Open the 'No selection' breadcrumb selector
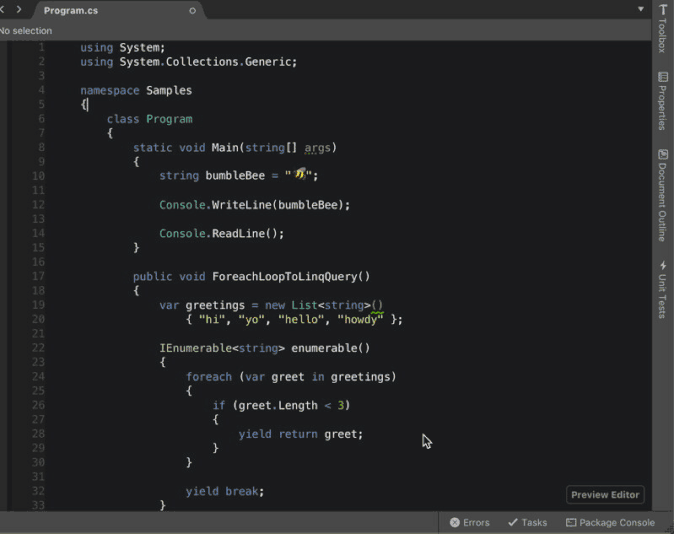 (x=26, y=31)
